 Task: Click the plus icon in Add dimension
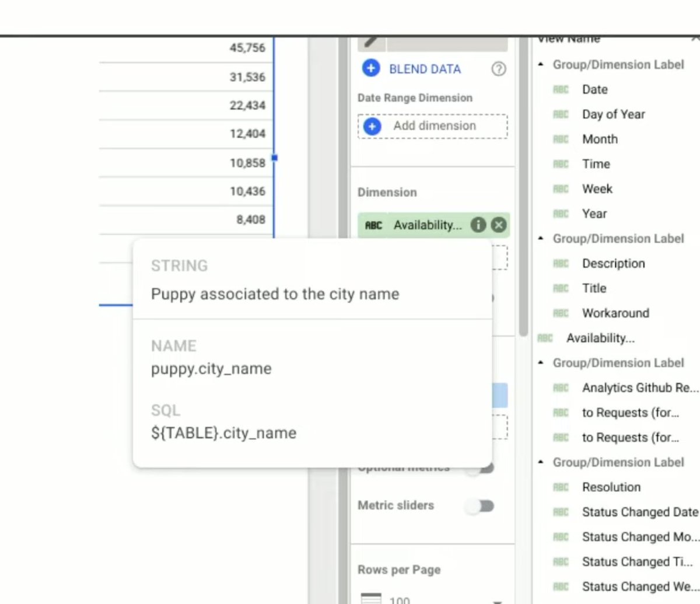tap(372, 126)
